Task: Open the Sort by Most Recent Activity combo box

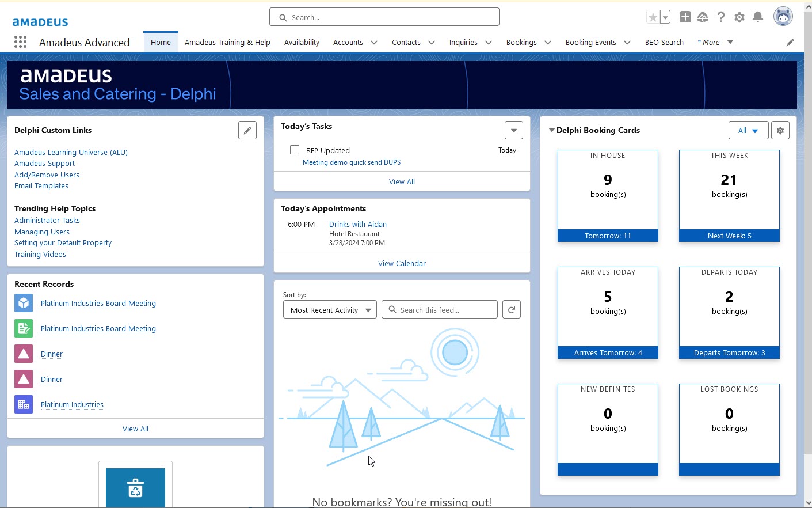Action: click(330, 310)
